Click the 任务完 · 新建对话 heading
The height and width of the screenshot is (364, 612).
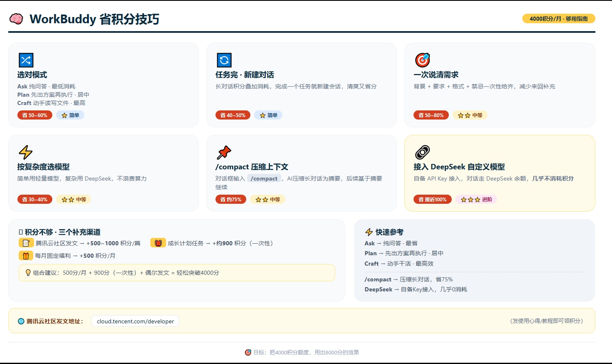point(245,75)
